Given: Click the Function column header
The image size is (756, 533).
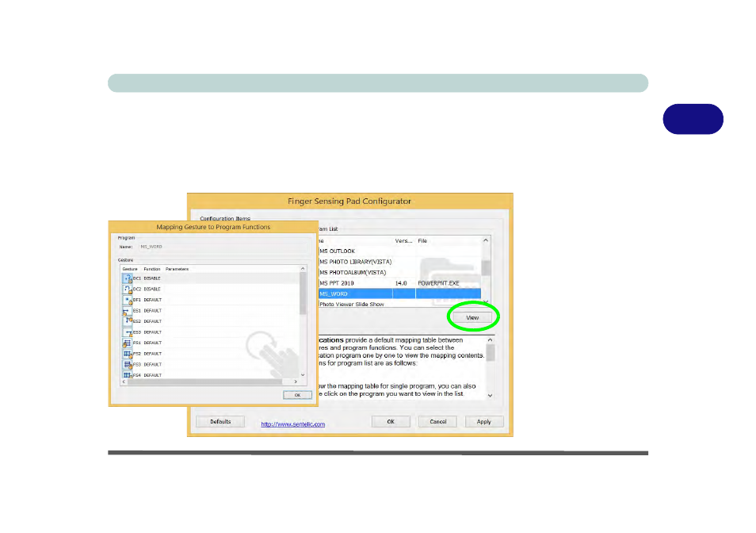Looking at the screenshot, I should pos(152,269).
